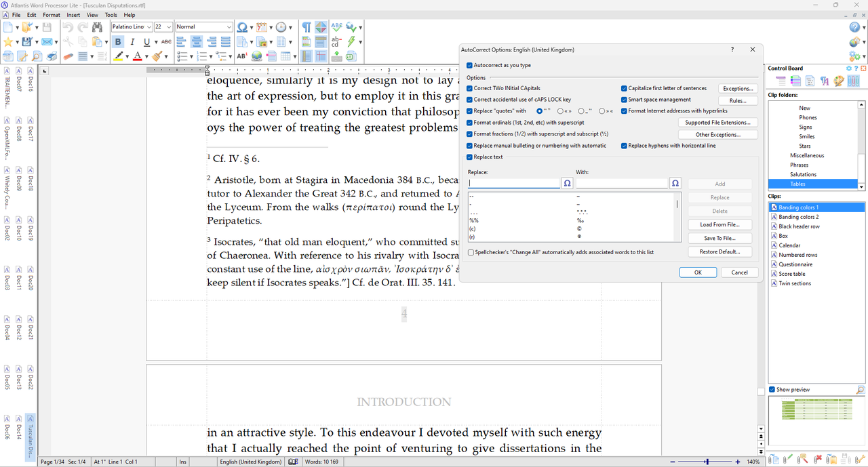Viewport: 868px width, 467px height.
Task: Toggle Format ordinals with superscript checkbox
Action: (x=469, y=123)
